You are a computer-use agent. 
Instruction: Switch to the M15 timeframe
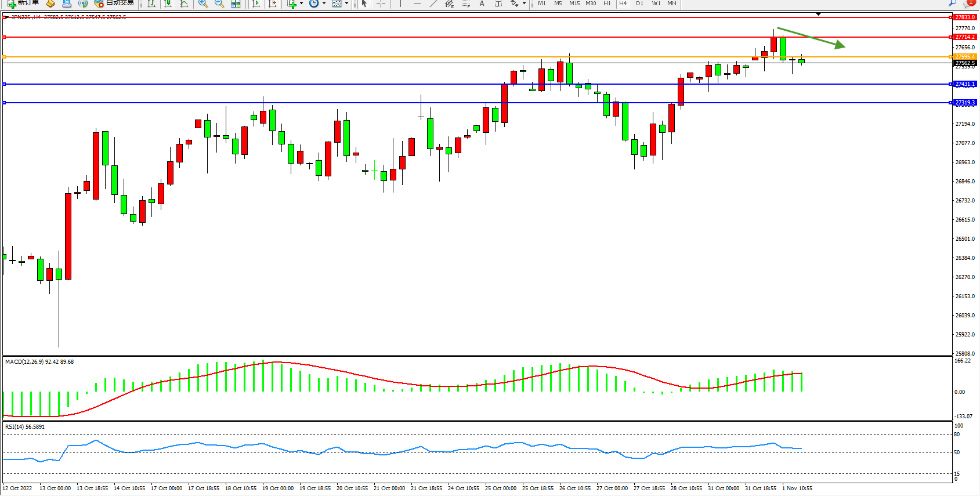[x=574, y=3]
